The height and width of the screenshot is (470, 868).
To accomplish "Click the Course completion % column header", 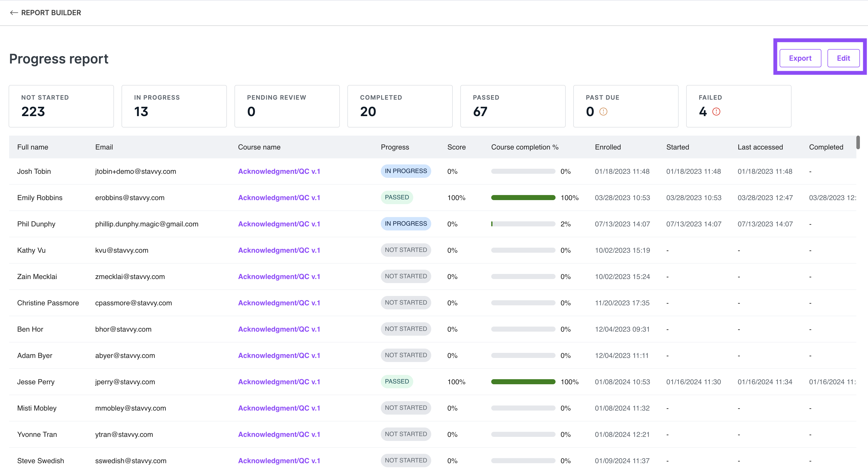I will [525, 147].
